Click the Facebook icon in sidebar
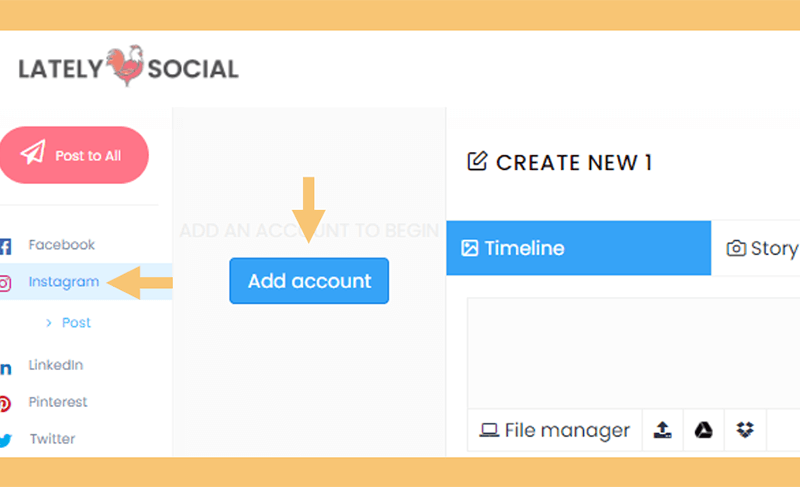The width and height of the screenshot is (800, 487). 5,246
